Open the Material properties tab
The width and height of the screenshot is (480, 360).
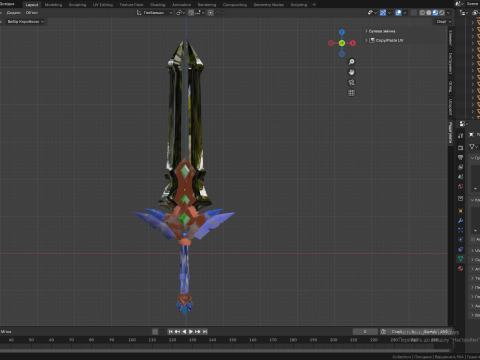[460, 268]
